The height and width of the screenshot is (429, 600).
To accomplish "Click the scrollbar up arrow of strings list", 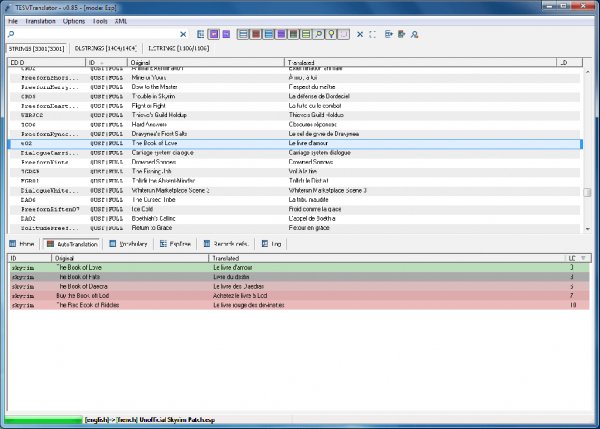I will tap(588, 72).
